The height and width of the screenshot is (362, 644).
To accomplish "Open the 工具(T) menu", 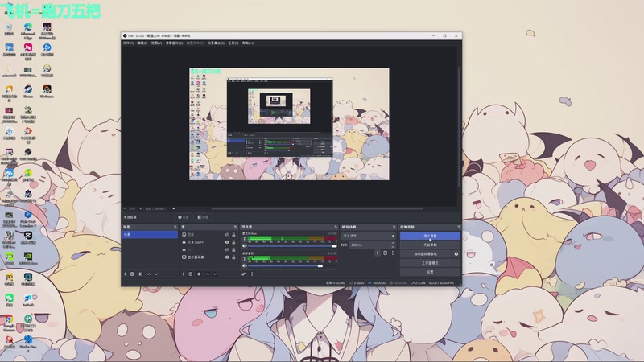I will click(x=233, y=43).
